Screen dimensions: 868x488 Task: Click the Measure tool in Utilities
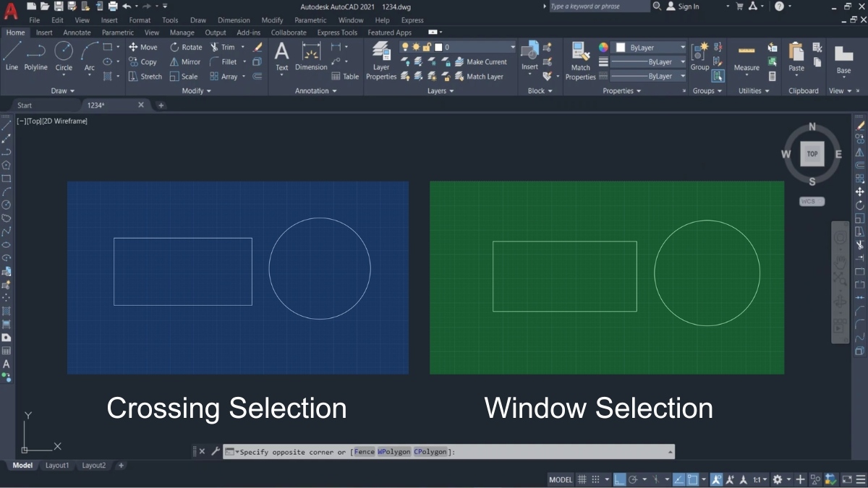point(746,56)
